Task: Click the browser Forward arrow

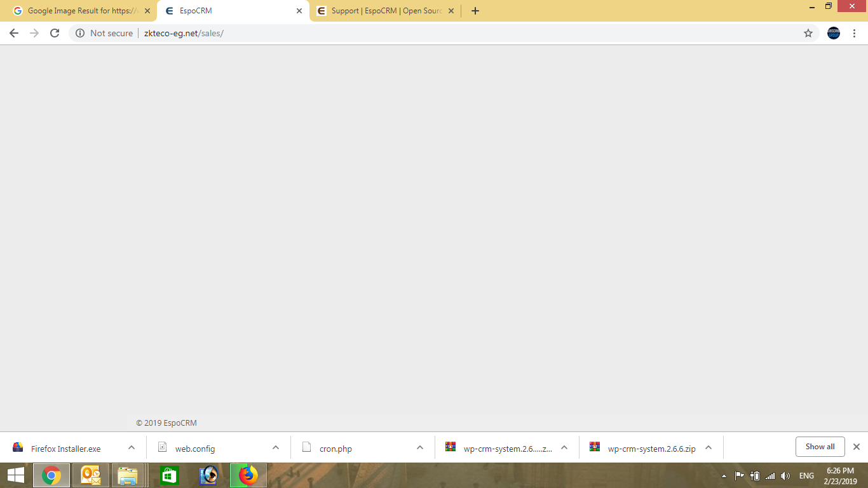Action: [34, 33]
